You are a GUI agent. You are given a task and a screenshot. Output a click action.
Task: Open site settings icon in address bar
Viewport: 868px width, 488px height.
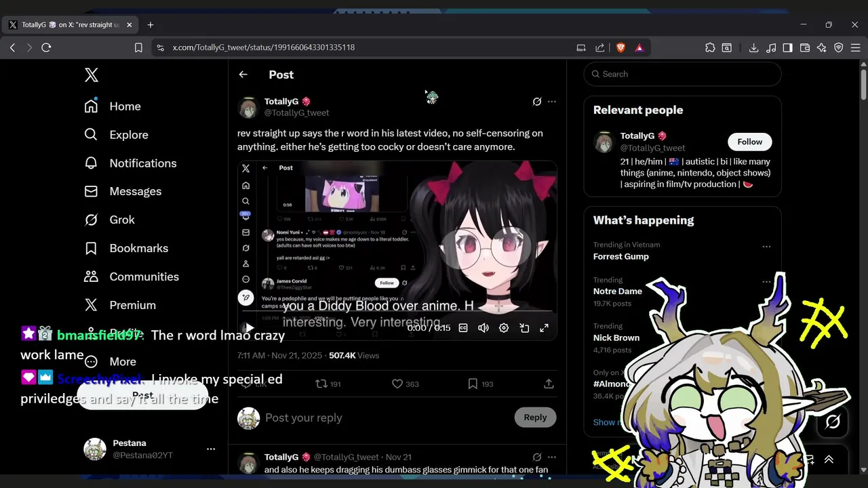tap(160, 47)
